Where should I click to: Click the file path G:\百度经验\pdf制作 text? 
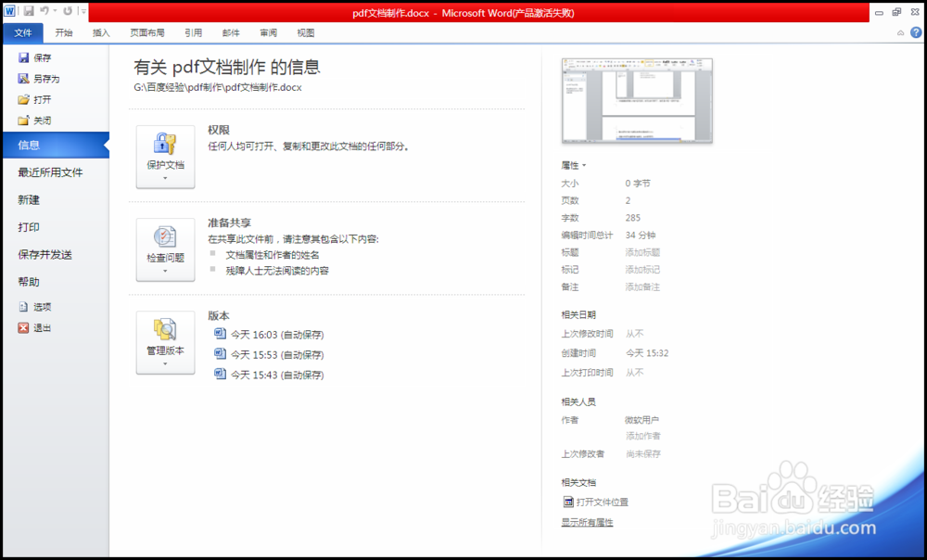click(x=218, y=87)
